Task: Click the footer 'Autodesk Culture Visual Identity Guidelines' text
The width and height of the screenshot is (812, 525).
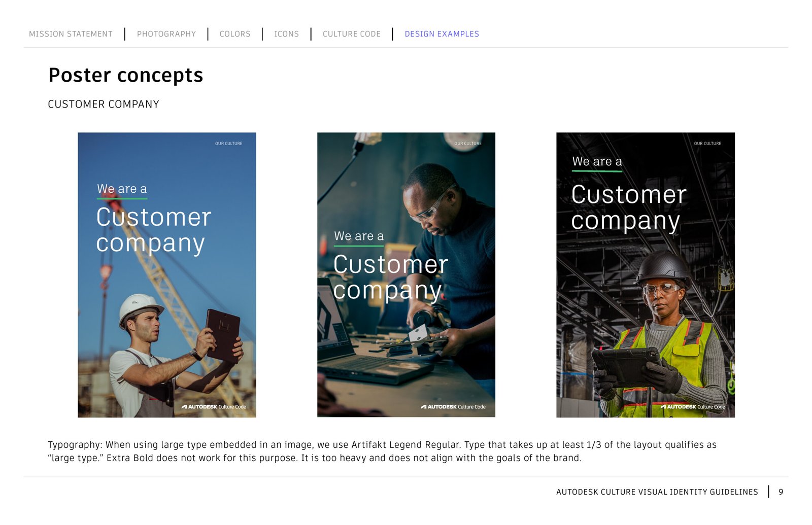Action: [657, 492]
